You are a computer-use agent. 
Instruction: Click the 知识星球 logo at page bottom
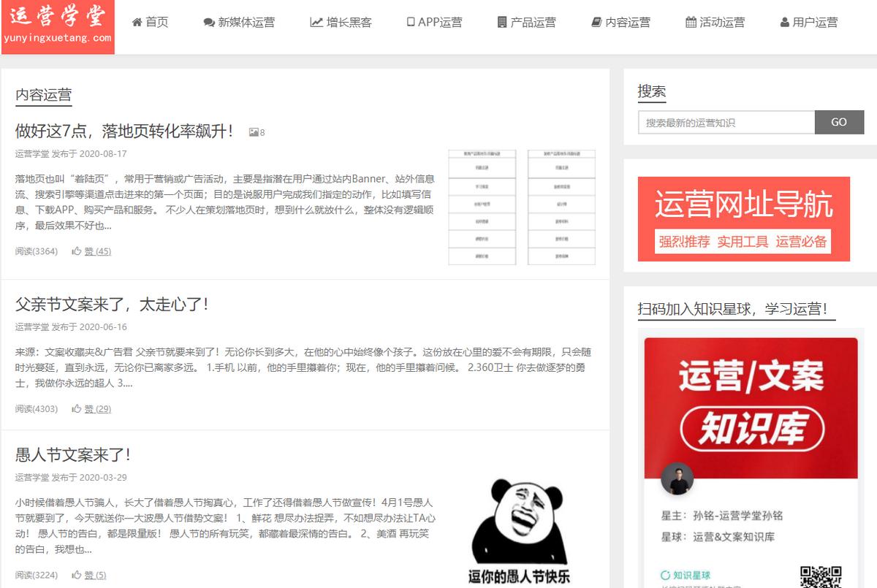[686, 576]
